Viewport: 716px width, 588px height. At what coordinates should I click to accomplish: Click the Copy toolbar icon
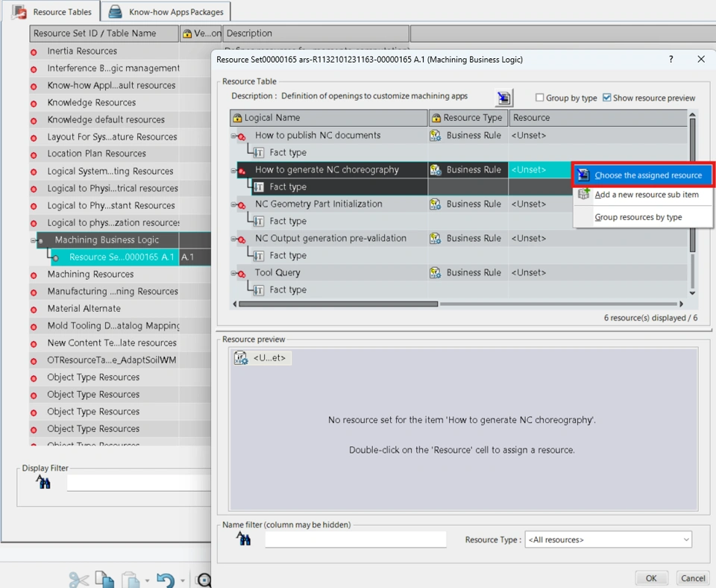(x=104, y=579)
